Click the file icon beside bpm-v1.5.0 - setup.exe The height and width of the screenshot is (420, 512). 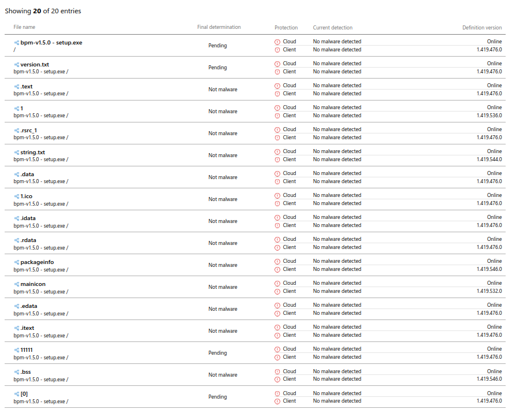pos(17,43)
